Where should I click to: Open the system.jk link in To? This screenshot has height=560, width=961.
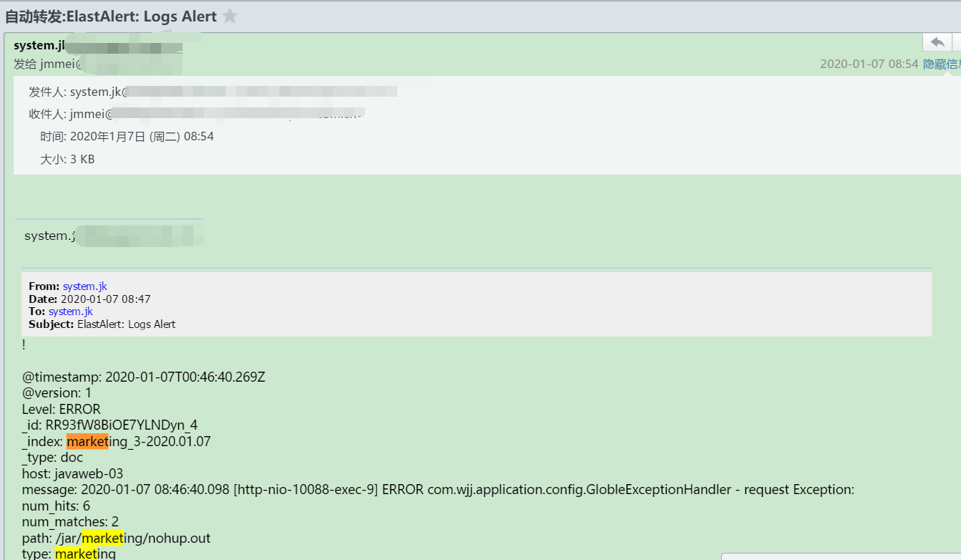pyautogui.click(x=71, y=312)
